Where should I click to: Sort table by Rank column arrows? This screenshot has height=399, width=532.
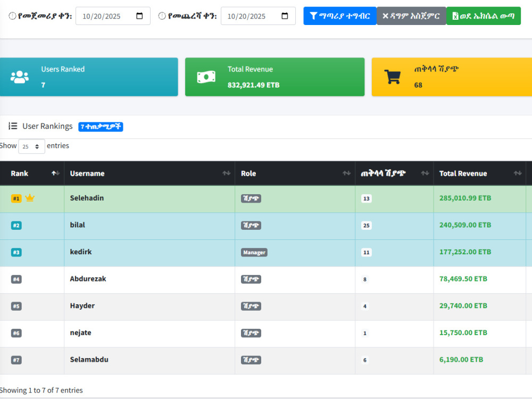(x=56, y=173)
